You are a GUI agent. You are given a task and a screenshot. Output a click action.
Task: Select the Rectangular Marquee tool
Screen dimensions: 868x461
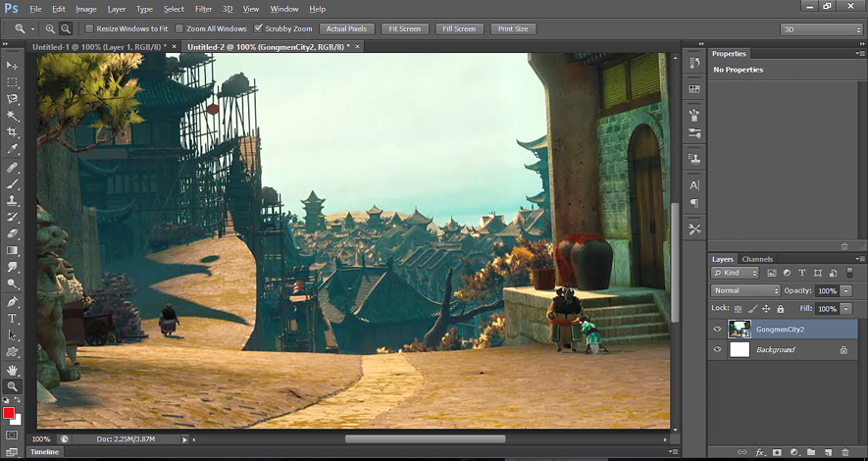point(12,82)
